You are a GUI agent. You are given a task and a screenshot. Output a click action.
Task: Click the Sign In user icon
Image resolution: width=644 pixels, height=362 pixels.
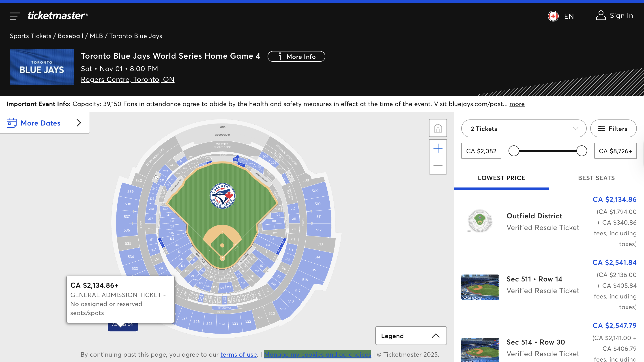pyautogui.click(x=601, y=15)
